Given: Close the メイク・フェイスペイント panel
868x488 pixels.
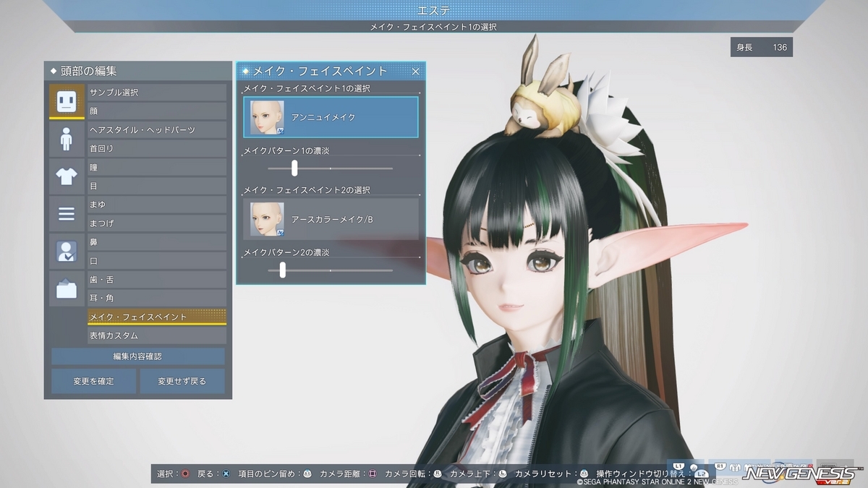Looking at the screenshot, I should [416, 71].
